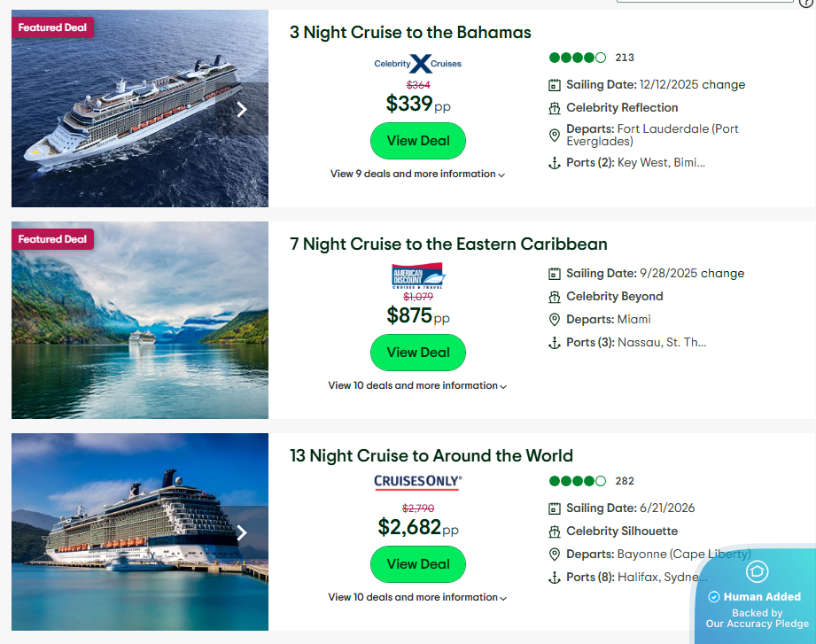Click the calendar icon beside Sailing Date 12/12/2025
Image resolution: width=816 pixels, height=644 pixels.
555,85
